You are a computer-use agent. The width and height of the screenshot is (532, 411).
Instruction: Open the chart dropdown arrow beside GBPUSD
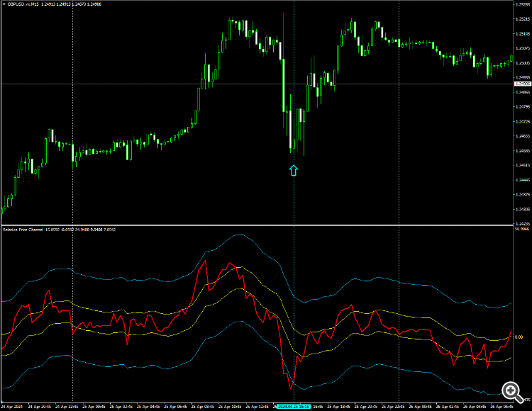pos(4,4)
